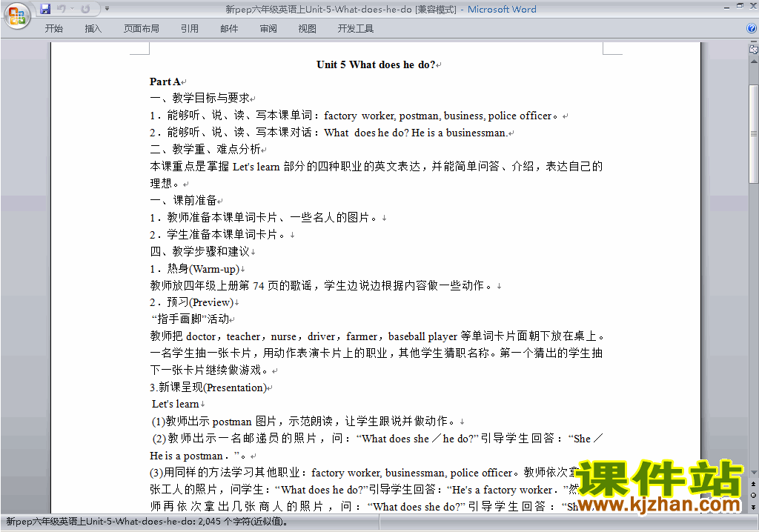Viewport: 759px width, 532px height.
Task: Click the vertical scrollbar up arrow
Action: coord(754,62)
